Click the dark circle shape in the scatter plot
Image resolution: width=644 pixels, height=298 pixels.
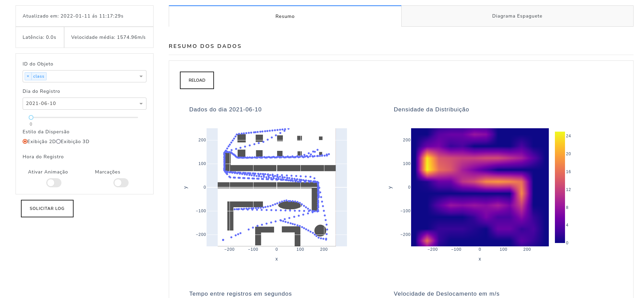[x=320, y=231]
